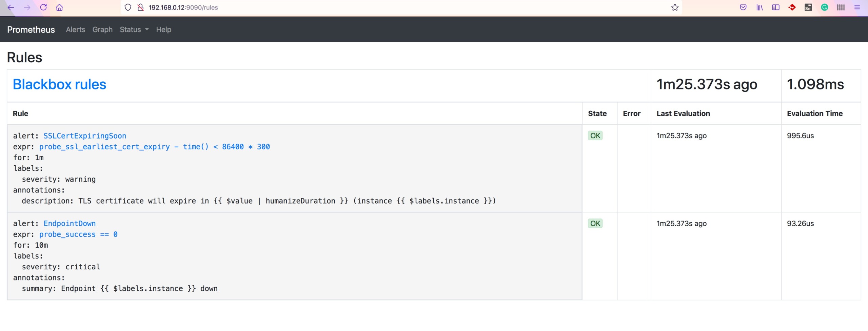Click the probe_success == 0 expression link

pos(78,234)
